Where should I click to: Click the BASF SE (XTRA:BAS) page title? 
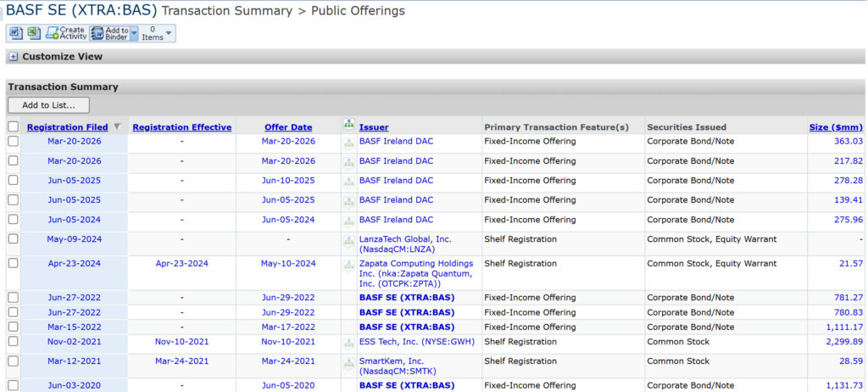coord(81,10)
